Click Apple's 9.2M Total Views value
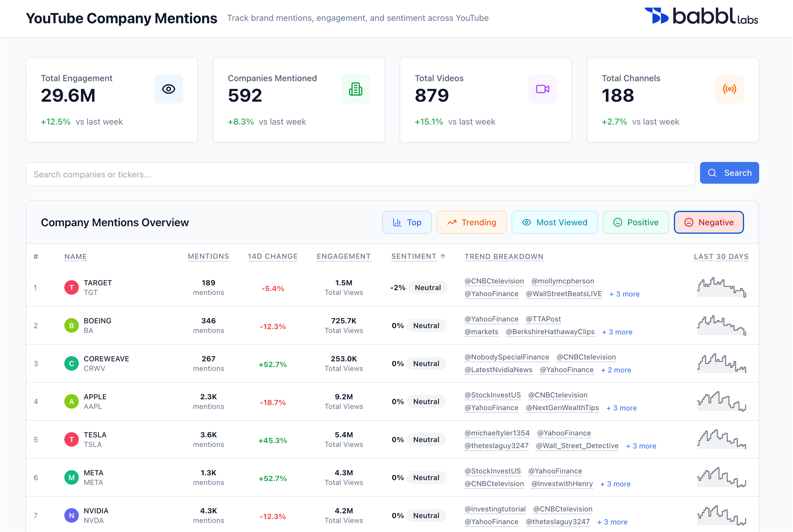The image size is (793, 532). point(343,397)
